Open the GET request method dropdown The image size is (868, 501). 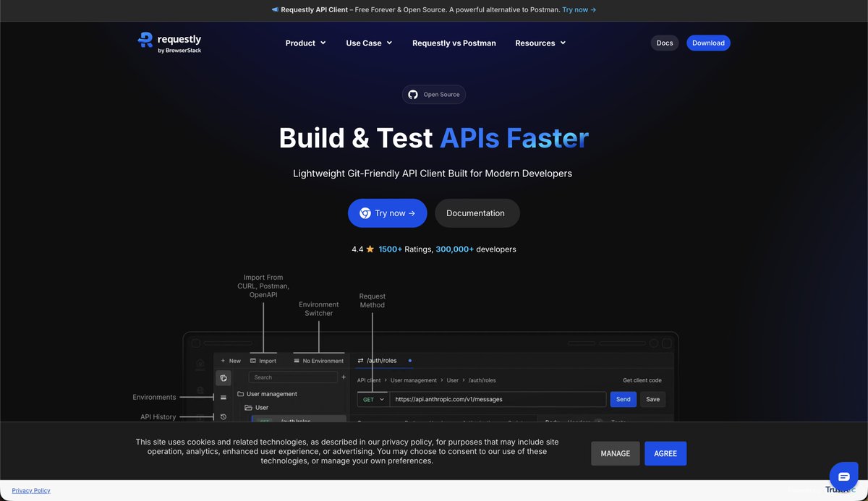(x=373, y=399)
